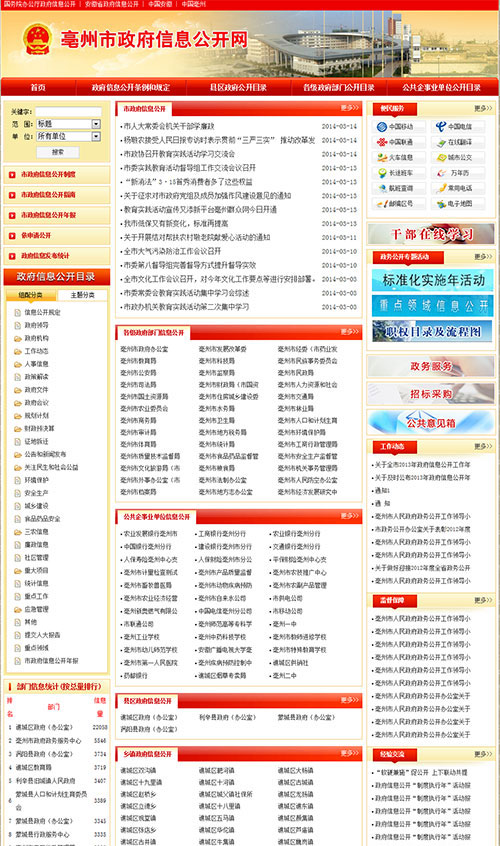Open the 重点领域信息公开 banner
The width and height of the screenshot is (500, 846).
(433, 305)
